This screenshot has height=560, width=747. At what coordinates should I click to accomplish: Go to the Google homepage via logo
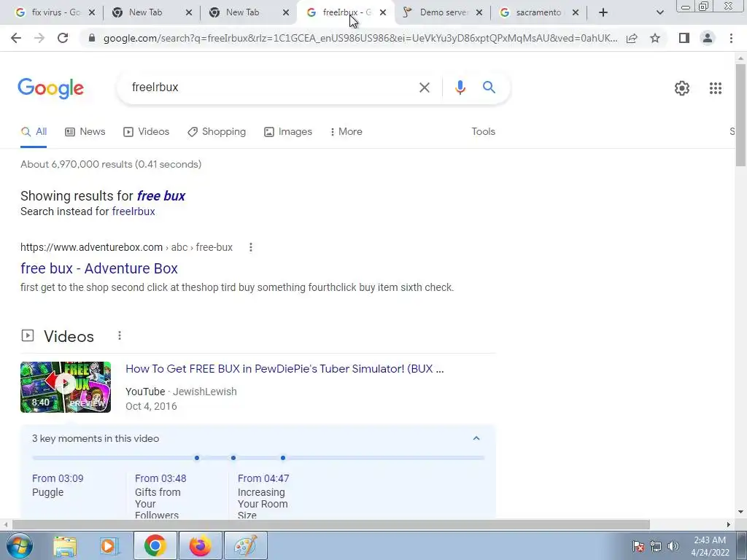point(51,88)
